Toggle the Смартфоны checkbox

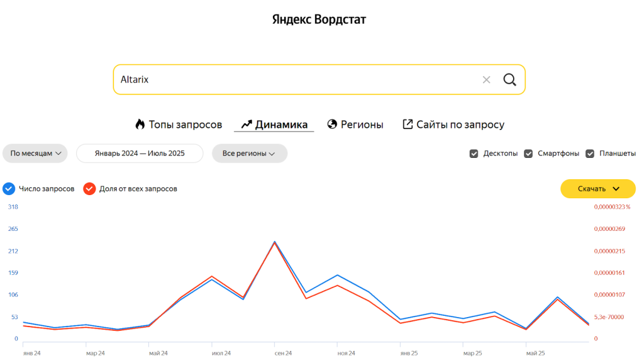coord(528,154)
